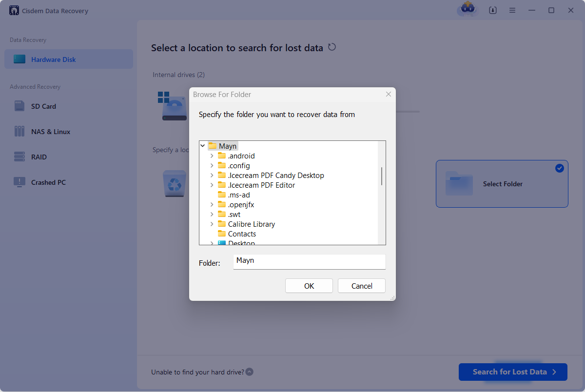Screen dimensions: 585x392
Task: Expand the .swt folder
Action: 212,214
